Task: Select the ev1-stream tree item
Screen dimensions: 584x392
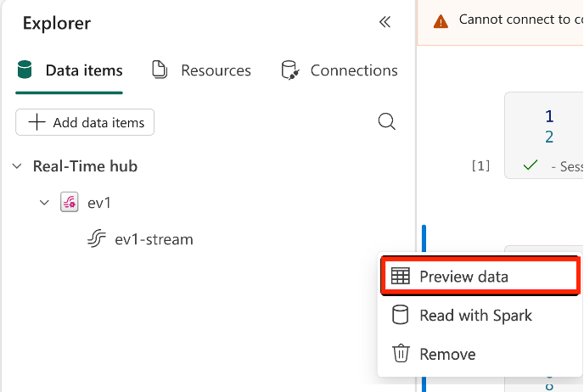Action: tap(154, 239)
